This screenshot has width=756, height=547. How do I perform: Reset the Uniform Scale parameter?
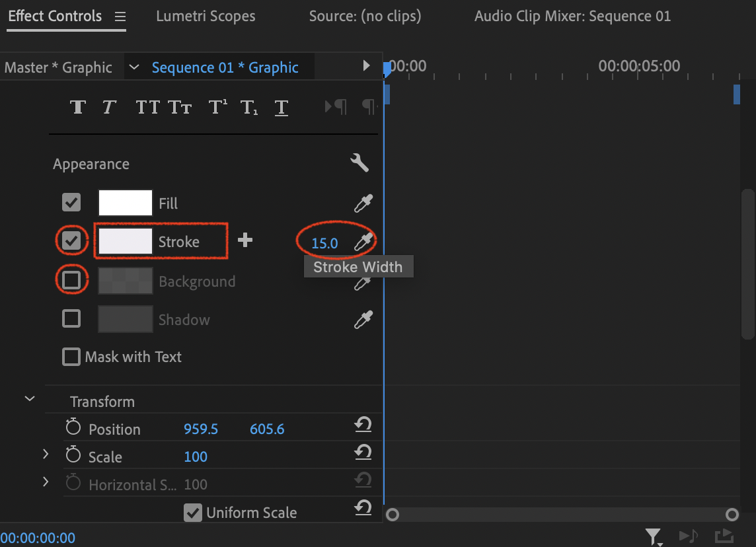pos(363,507)
